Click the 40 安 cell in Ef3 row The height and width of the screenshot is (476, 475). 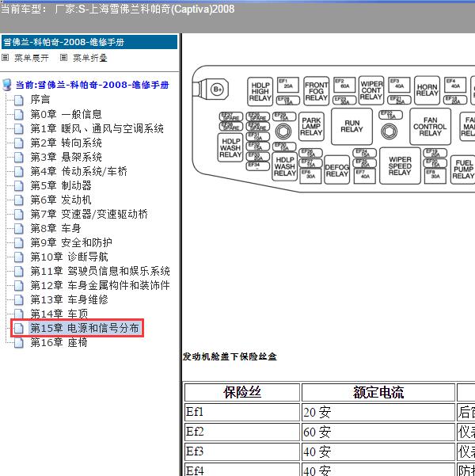click(x=378, y=451)
